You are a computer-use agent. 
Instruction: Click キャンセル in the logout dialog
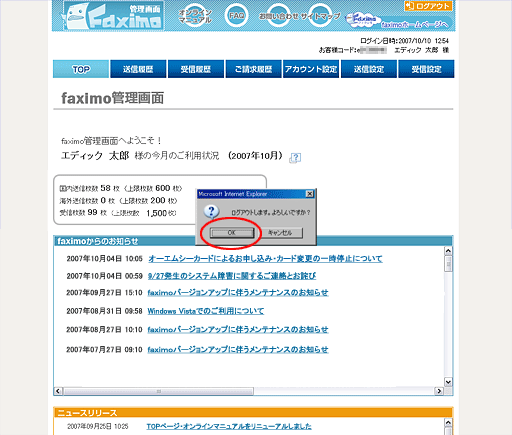coord(280,233)
